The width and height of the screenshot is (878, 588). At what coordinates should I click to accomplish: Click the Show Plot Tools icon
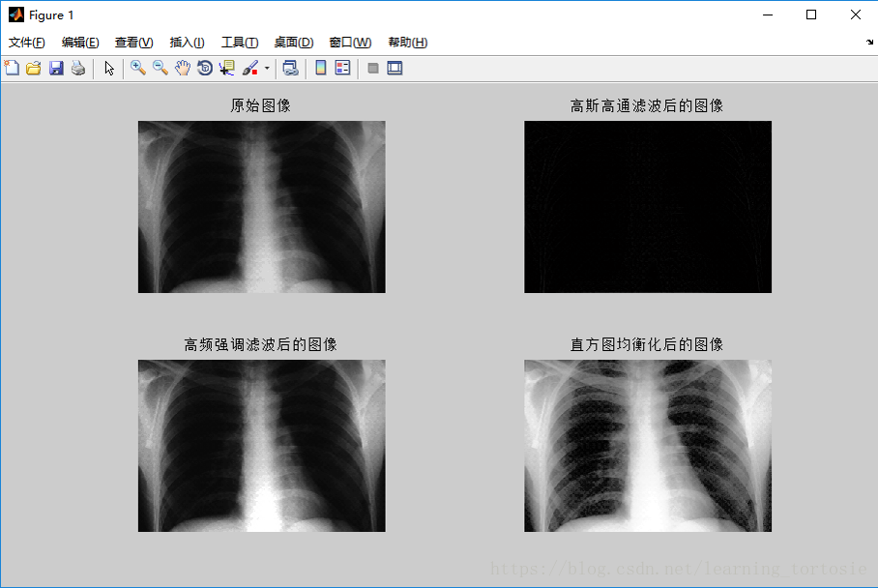[x=395, y=69]
